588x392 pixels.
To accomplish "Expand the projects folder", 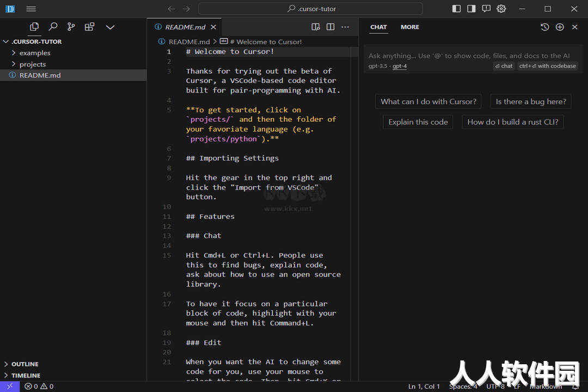I will point(73,64).
